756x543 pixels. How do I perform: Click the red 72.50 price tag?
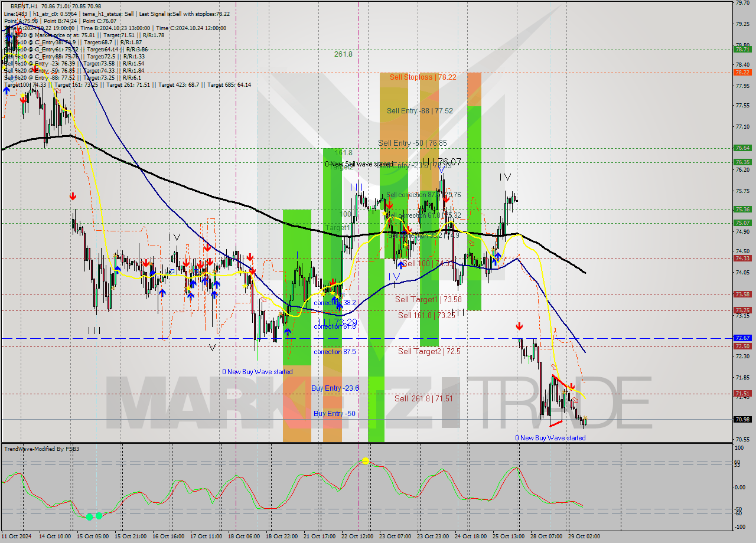(742, 346)
